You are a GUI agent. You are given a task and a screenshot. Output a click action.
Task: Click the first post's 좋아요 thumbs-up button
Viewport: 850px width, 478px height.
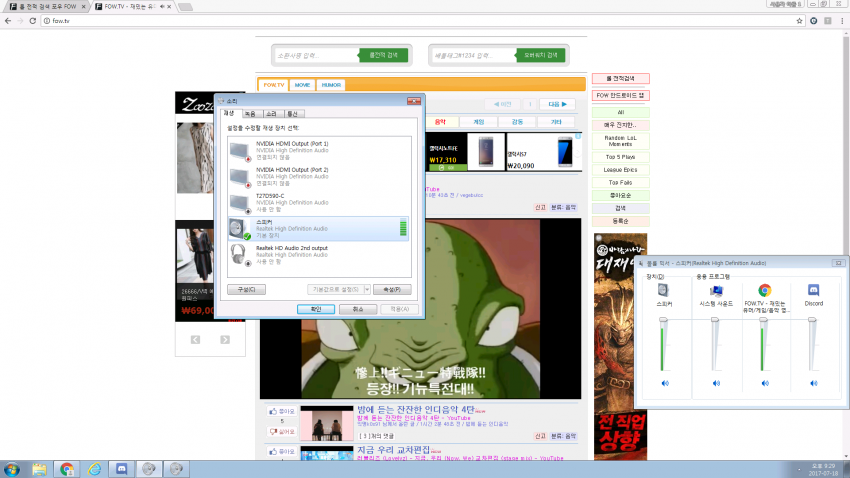[282, 411]
